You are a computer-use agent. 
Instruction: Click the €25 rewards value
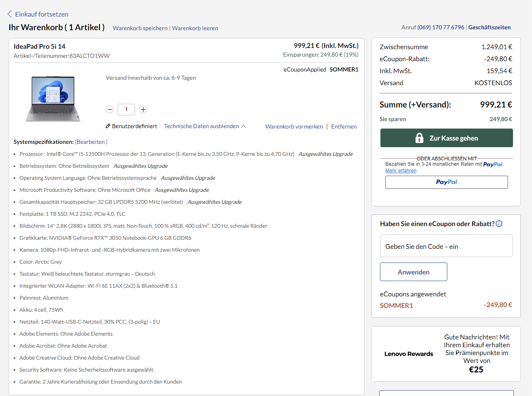click(x=476, y=370)
